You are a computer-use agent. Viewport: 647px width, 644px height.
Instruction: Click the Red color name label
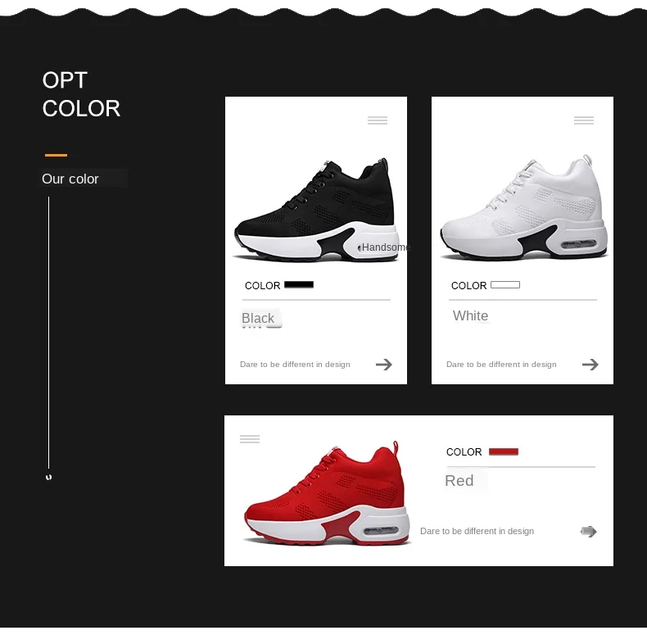click(x=459, y=480)
